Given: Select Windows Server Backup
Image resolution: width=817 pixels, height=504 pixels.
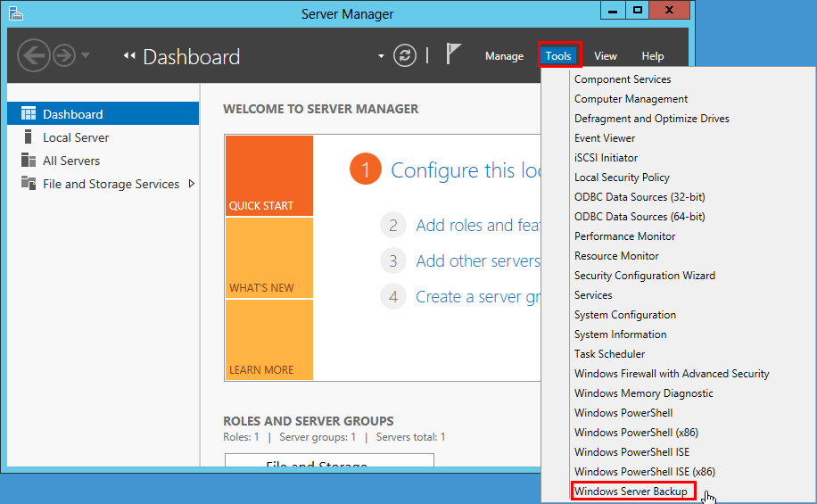Looking at the screenshot, I should (x=631, y=492).
